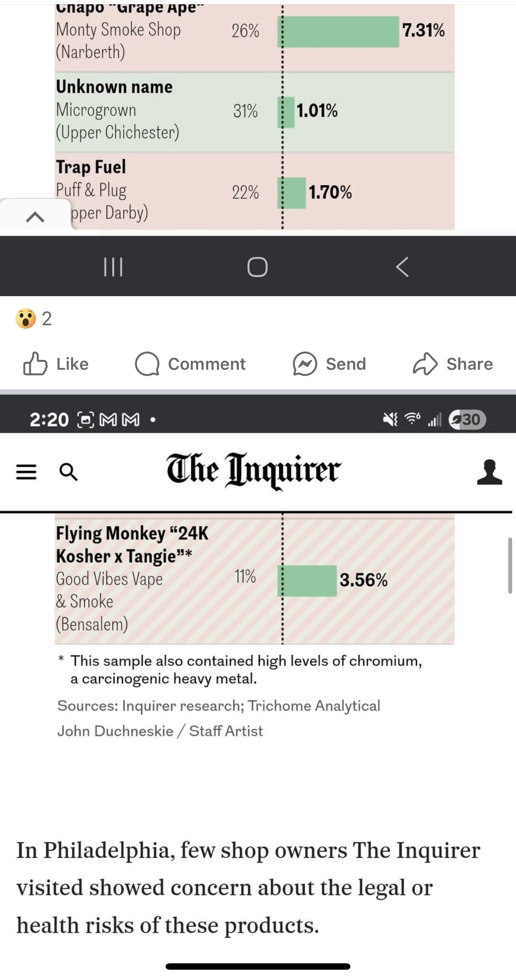Tap the battery indicator showing 30
Screen dimensions: 516x980
pyautogui.click(x=467, y=419)
